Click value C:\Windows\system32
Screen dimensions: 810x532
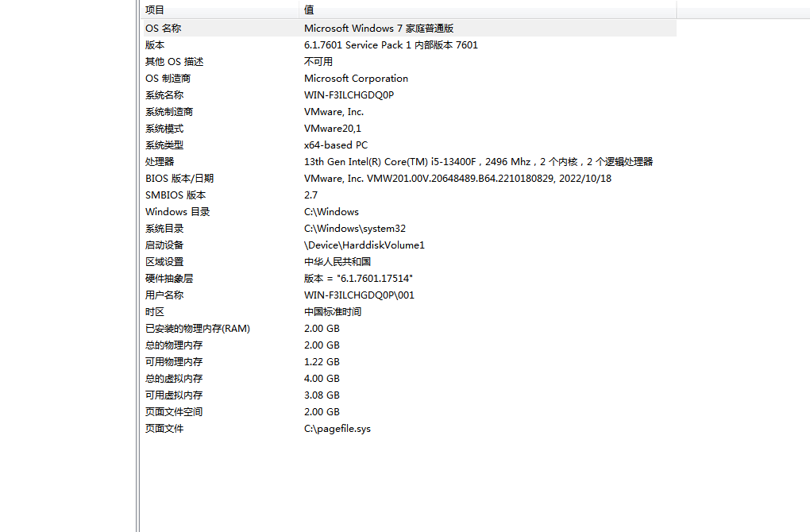point(355,229)
